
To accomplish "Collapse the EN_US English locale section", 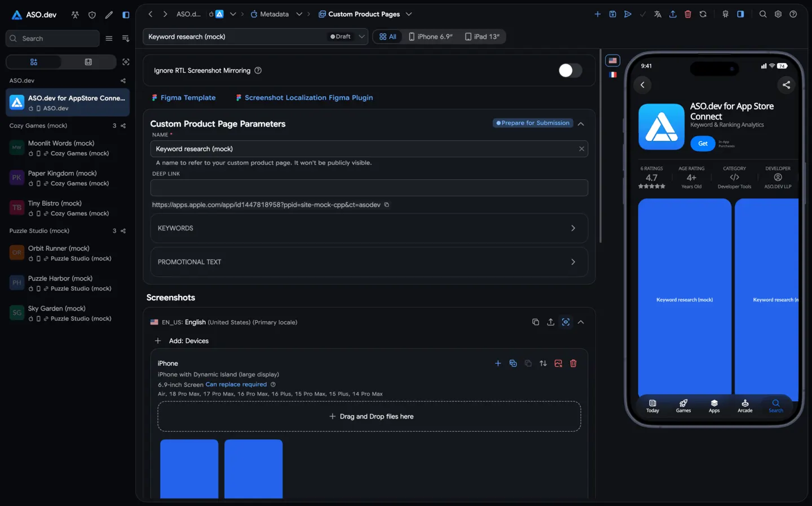I will pos(581,322).
